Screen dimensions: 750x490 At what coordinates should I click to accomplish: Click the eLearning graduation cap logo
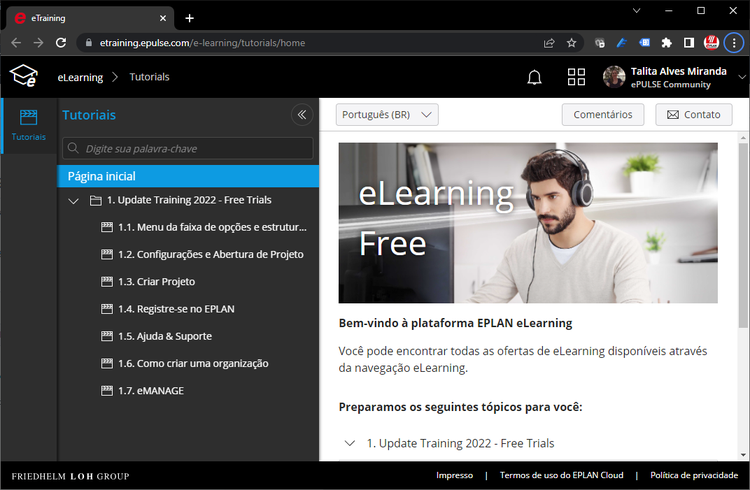pos(24,76)
